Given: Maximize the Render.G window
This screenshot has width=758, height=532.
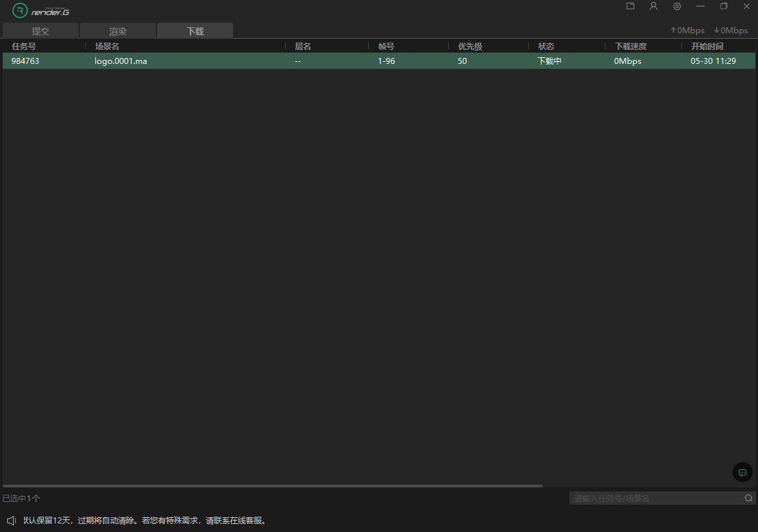Looking at the screenshot, I should (x=723, y=6).
